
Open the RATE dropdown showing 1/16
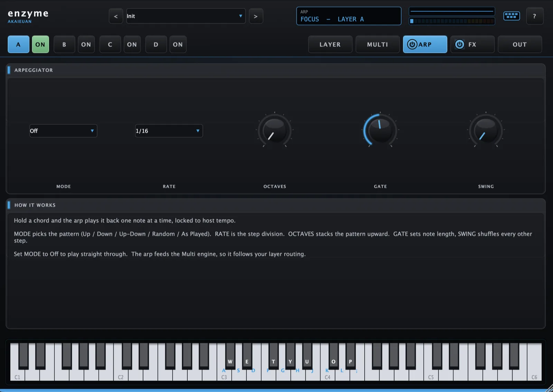(169, 131)
